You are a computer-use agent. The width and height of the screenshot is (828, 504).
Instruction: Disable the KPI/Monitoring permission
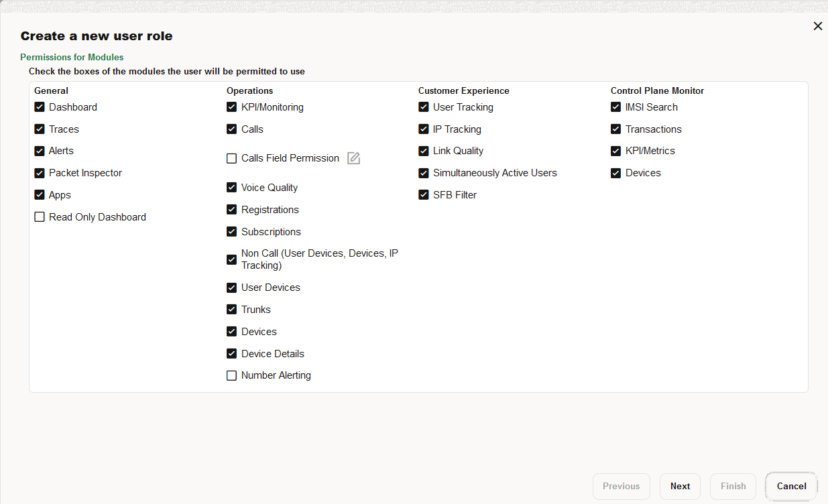(x=231, y=107)
